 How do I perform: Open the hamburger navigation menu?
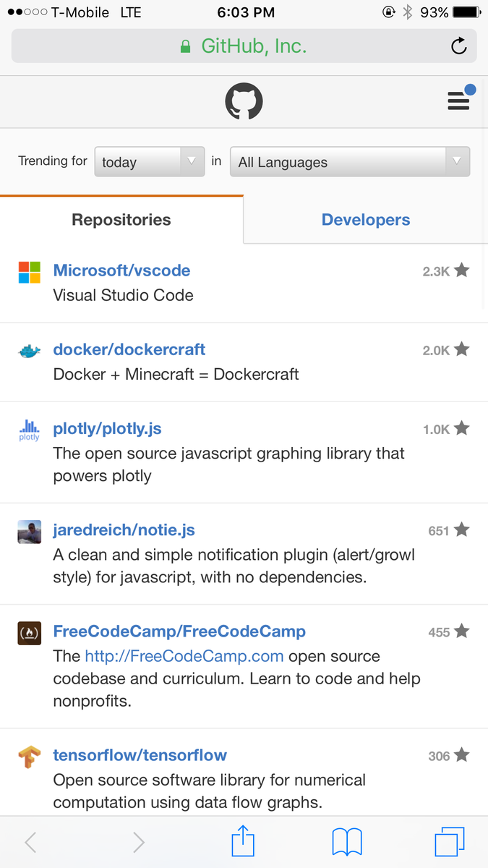pos(458,101)
